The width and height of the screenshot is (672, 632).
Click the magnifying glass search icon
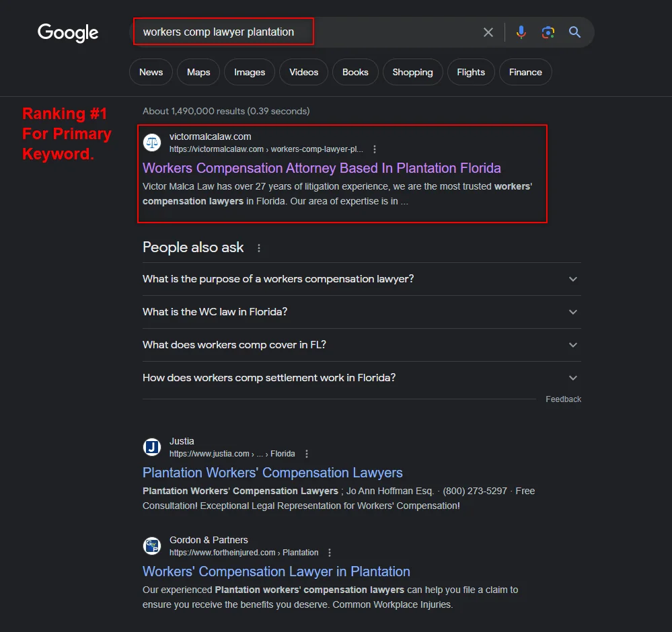574,32
